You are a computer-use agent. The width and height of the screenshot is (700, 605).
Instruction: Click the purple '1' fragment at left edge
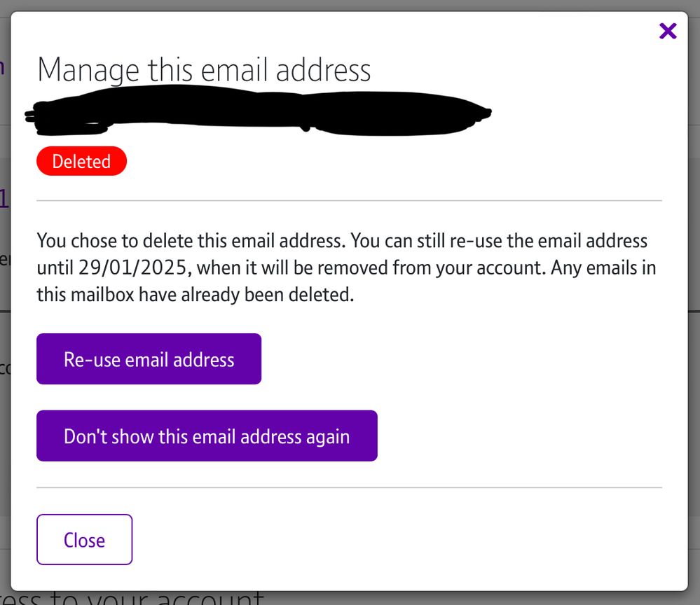[x=4, y=201]
